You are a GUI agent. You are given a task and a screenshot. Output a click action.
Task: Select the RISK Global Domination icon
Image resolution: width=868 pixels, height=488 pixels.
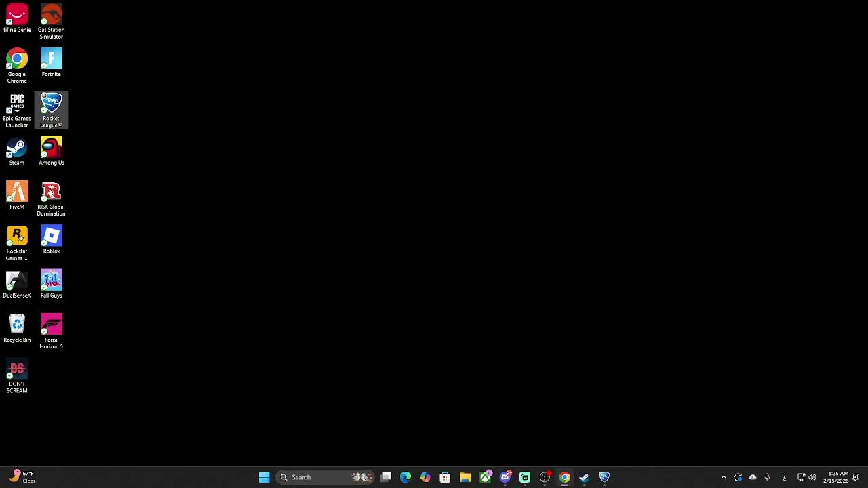pos(51,199)
